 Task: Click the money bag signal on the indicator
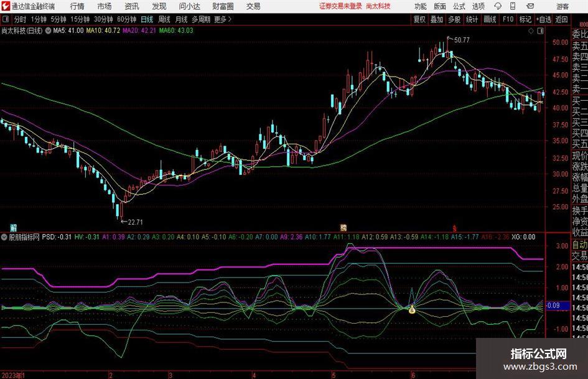412,309
